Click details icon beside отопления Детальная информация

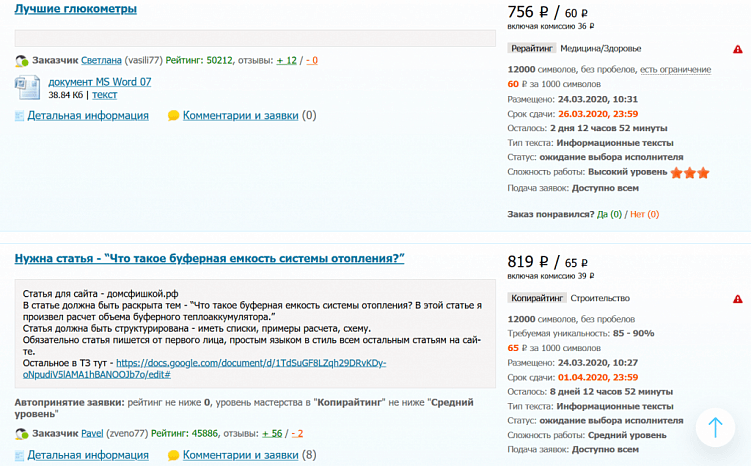tap(19, 455)
